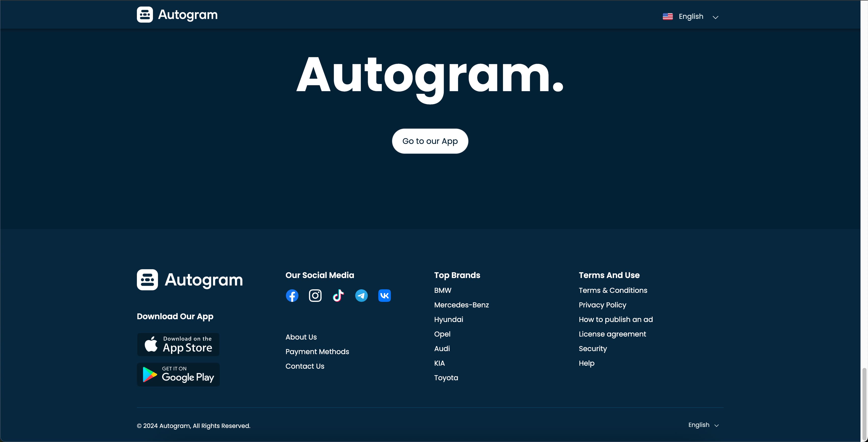This screenshot has height=442, width=868.
Task: Open the Facebook social media icon
Action: click(x=292, y=295)
